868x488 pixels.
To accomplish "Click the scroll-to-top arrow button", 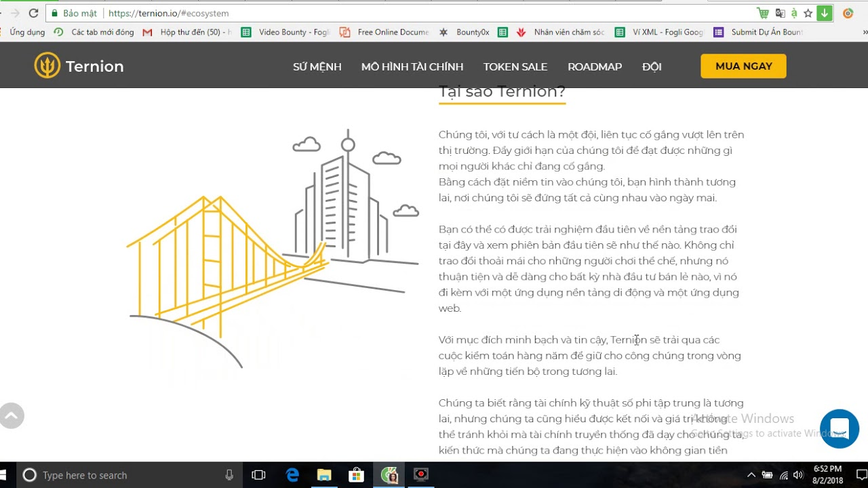I will click(10, 415).
